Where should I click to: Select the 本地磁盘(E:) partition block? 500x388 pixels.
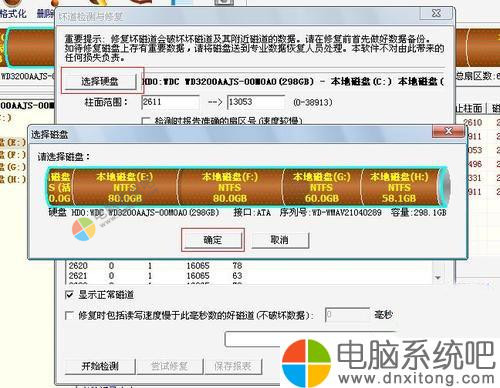tap(125, 187)
